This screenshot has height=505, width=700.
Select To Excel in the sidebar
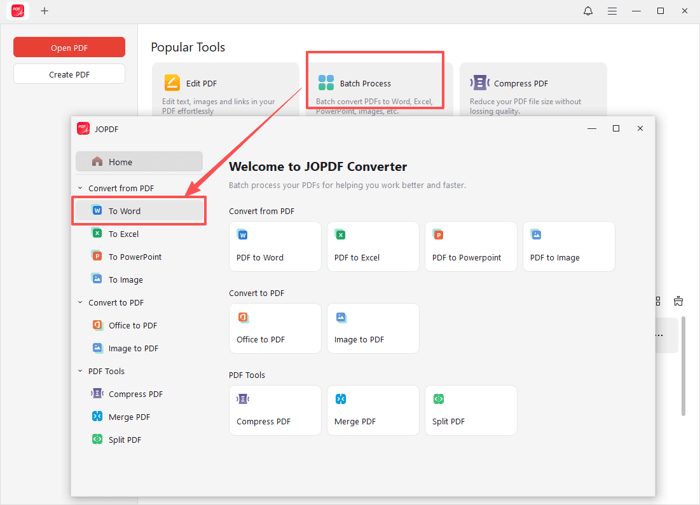coord(139,234)
